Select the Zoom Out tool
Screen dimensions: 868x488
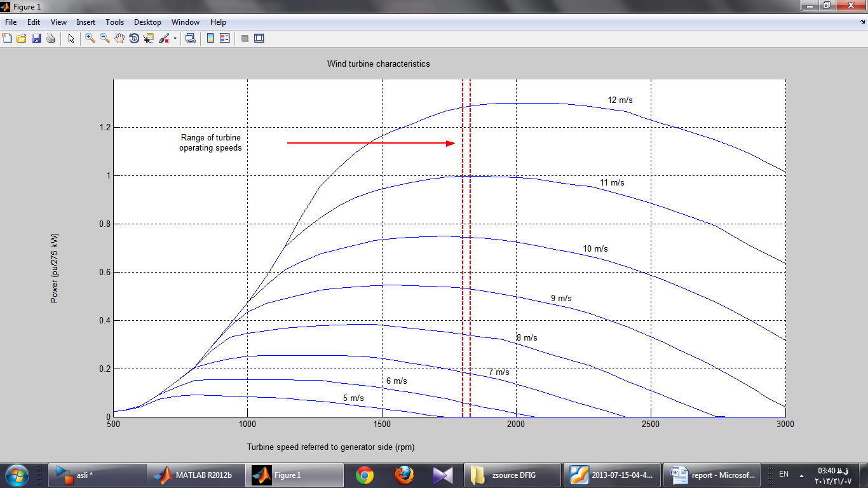(x=105, y=39)
